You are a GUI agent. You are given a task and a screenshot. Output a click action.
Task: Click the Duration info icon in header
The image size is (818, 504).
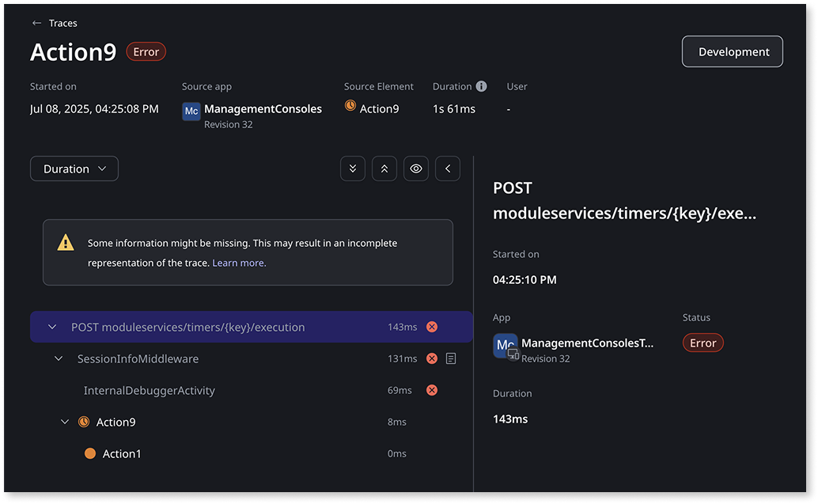pos(483,86)
